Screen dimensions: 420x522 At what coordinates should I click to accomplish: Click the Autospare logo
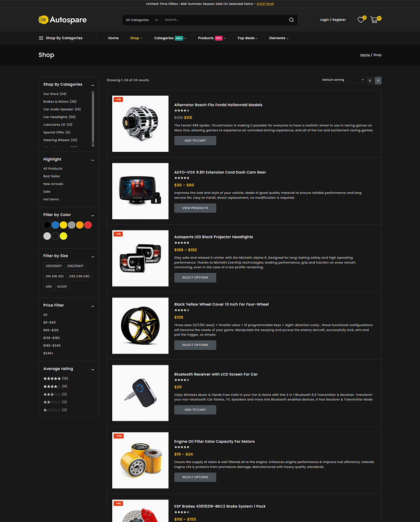pyautogui.click(x=63, y=20)
